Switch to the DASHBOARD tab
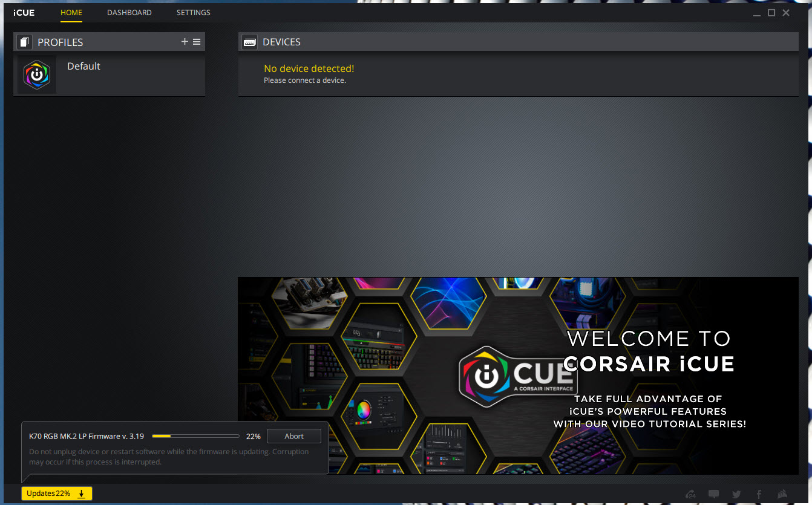 [129, 13]
